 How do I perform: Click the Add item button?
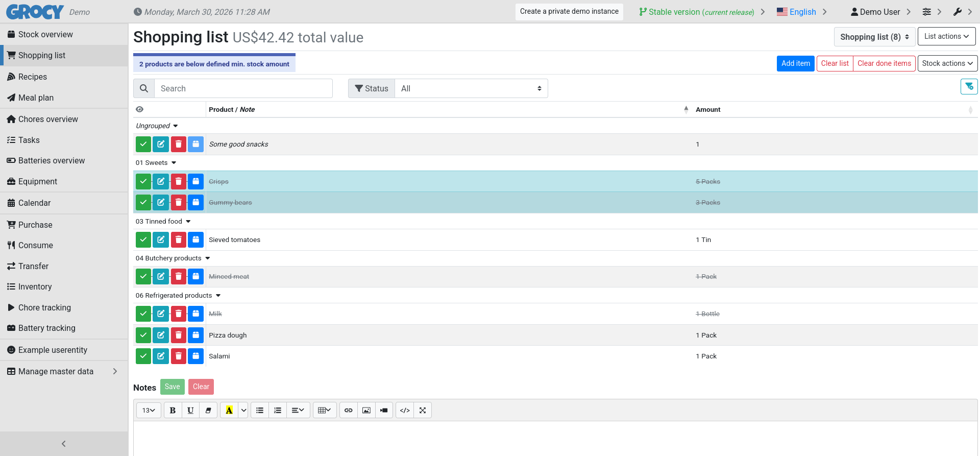click(795, 63)
